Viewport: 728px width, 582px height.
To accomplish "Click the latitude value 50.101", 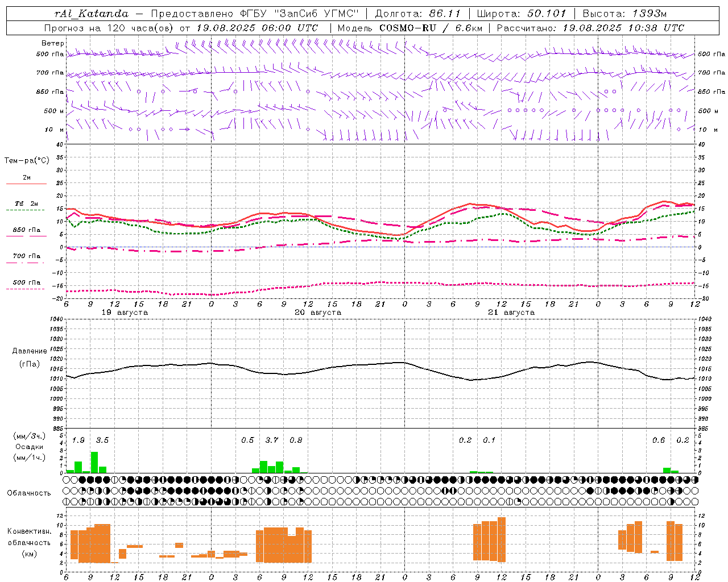I will [x=547, y=14].
